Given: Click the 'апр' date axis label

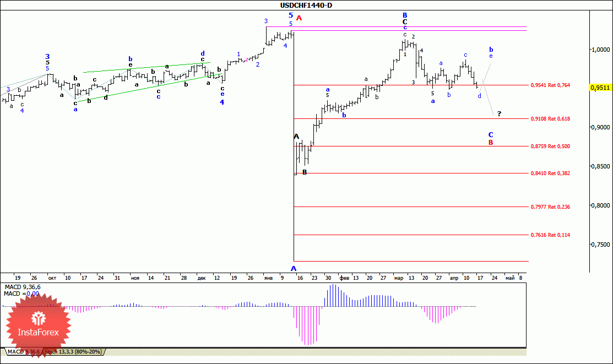Looking at the screenshot, I should (x=454, y=278).
